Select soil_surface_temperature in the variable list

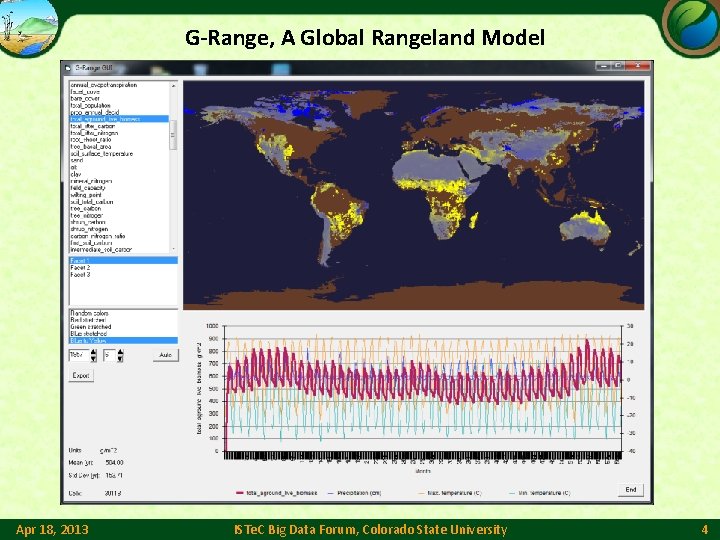pos(101,154)
